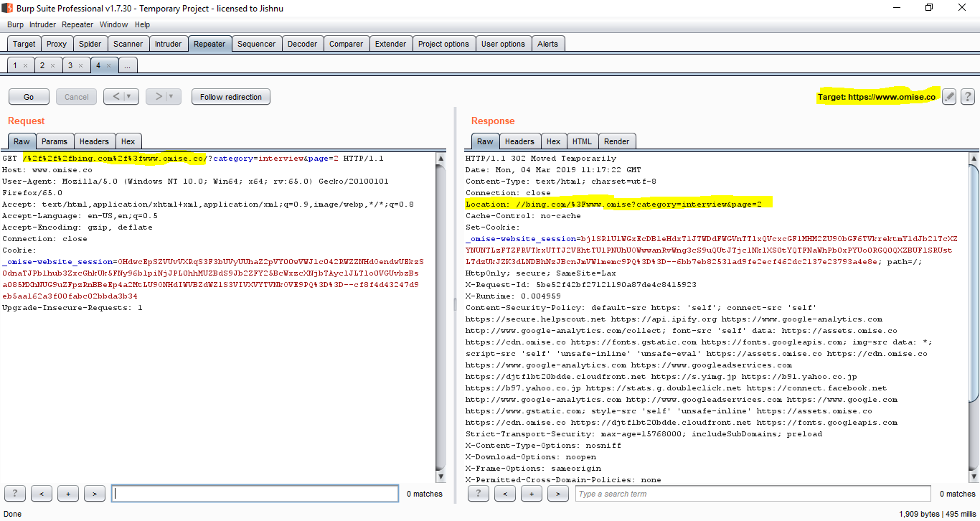980x521 pixels.
Task: Click response search previous match arrow
Action: [x=505, y=494]
